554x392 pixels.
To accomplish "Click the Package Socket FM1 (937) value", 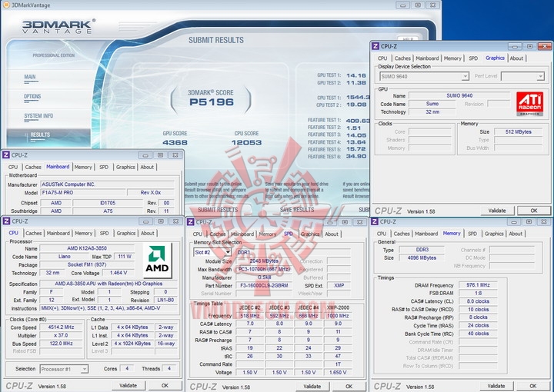I will pos(87,264).
